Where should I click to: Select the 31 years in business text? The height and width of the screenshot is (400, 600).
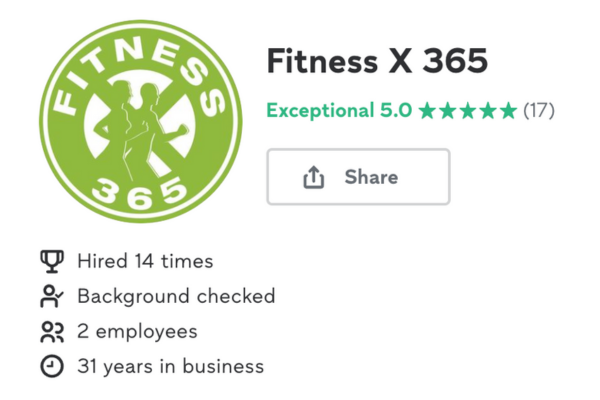pos(171,366)
